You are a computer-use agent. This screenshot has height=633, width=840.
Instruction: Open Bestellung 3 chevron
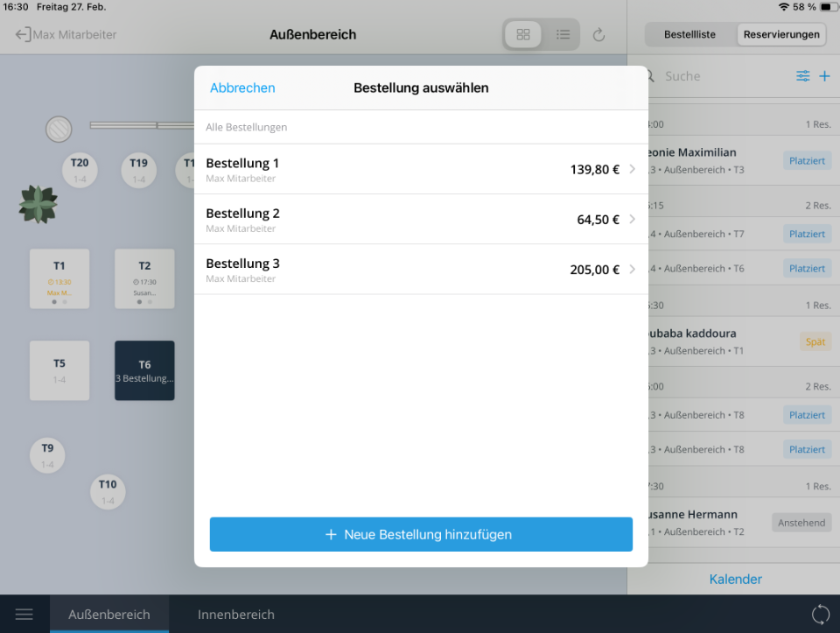[632, 269]
